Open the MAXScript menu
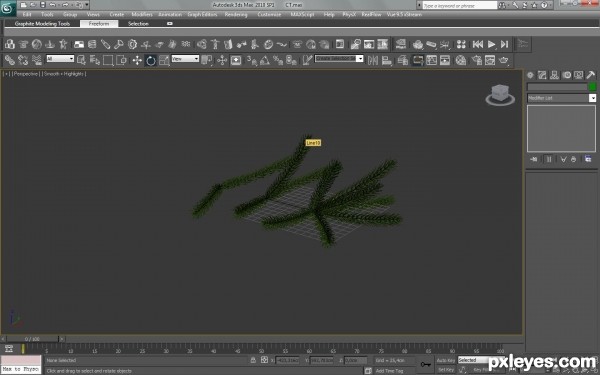Screen dimensions: 600x375 tap(302, 15)
